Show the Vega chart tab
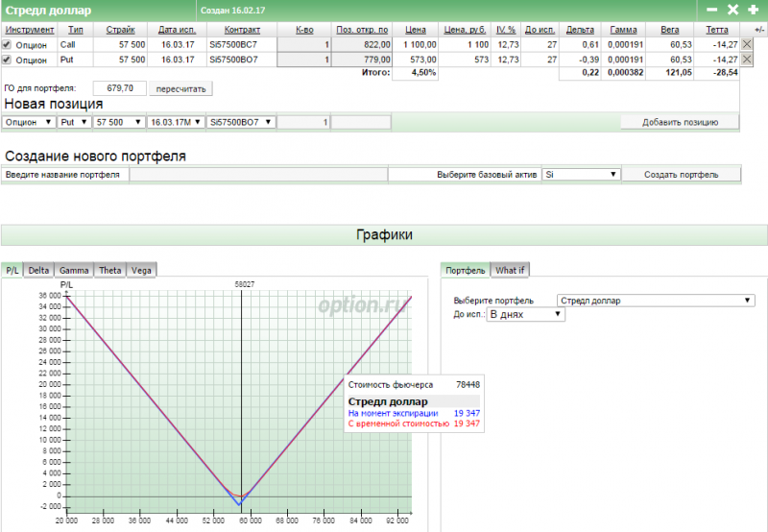The width and height of the screenshot is (768, 532). click(141, 271)
